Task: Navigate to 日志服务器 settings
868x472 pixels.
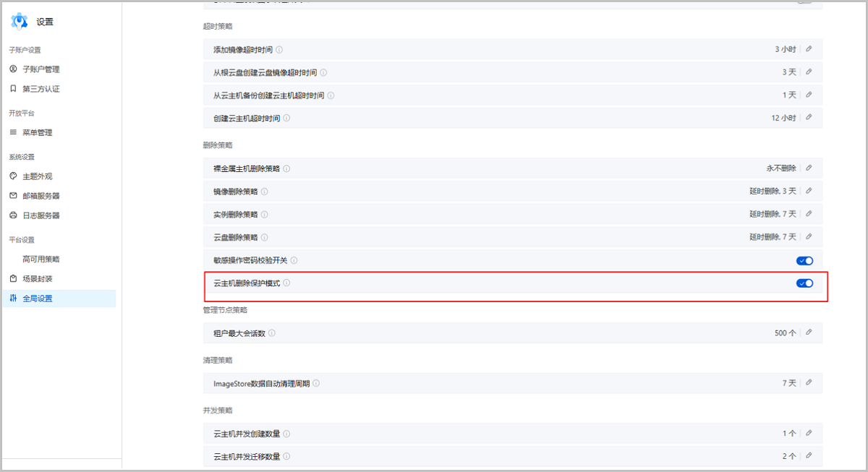Action: click(x=41, y=215)
